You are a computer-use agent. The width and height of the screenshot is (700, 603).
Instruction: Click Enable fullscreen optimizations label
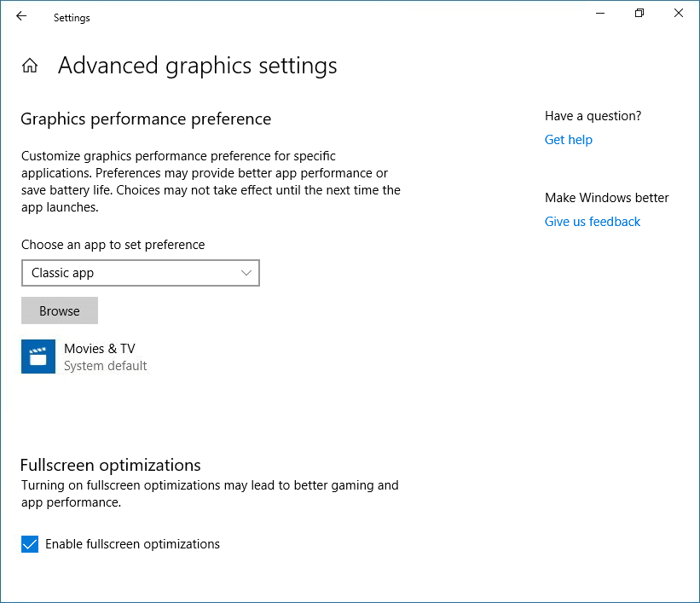(133, 544)
